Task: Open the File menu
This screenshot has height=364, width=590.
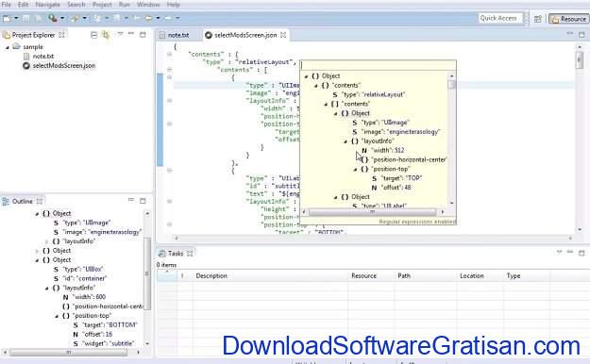Action: pos(7,5)
